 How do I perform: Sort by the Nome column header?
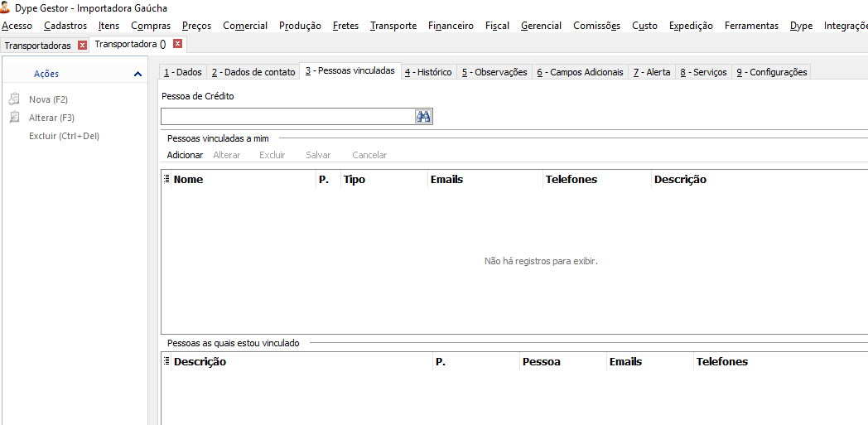(244, 179)
